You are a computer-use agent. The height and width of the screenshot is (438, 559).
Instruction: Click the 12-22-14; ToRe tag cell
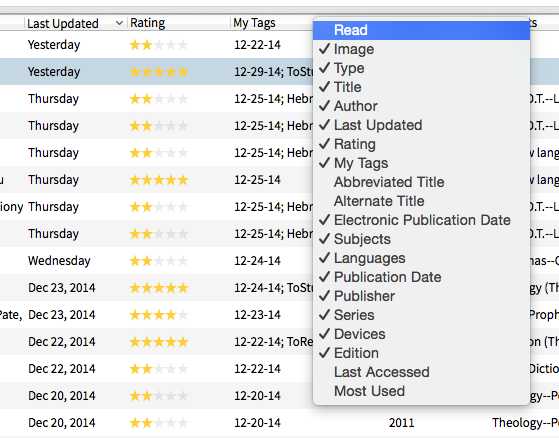click(x=273, y=342)
